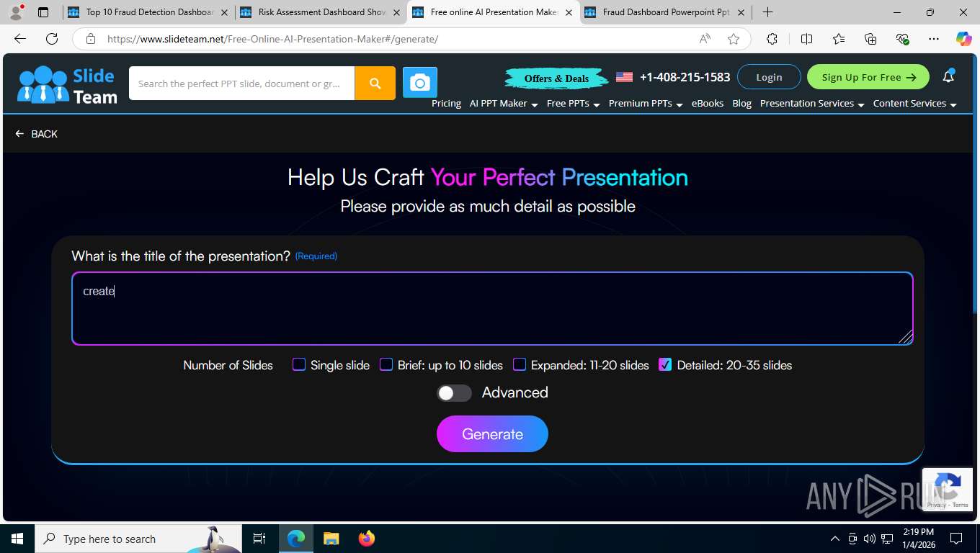
Task: Open Browser essentials heart icon
Action: (902, 39)
